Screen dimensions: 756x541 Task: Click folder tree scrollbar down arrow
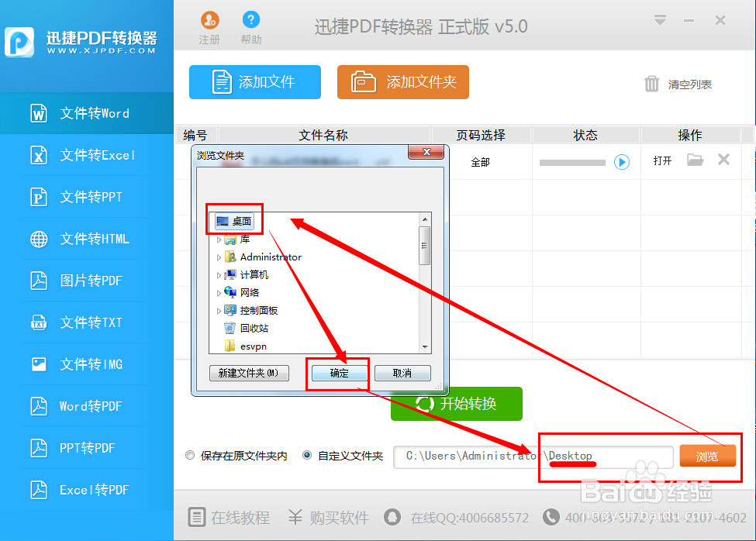tap(425, 347)
